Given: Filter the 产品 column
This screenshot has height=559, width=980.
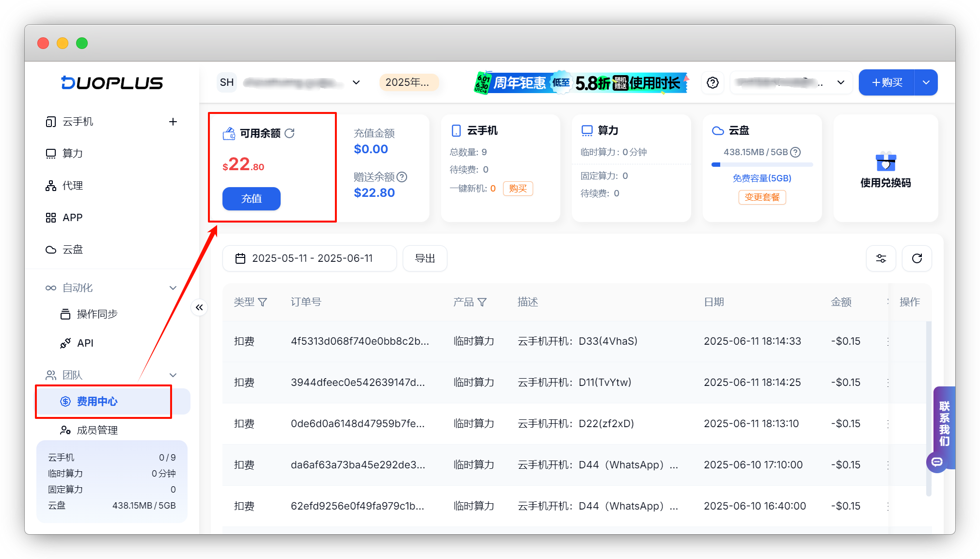Looking at the screenshot, I should click(x=482, y=302).
